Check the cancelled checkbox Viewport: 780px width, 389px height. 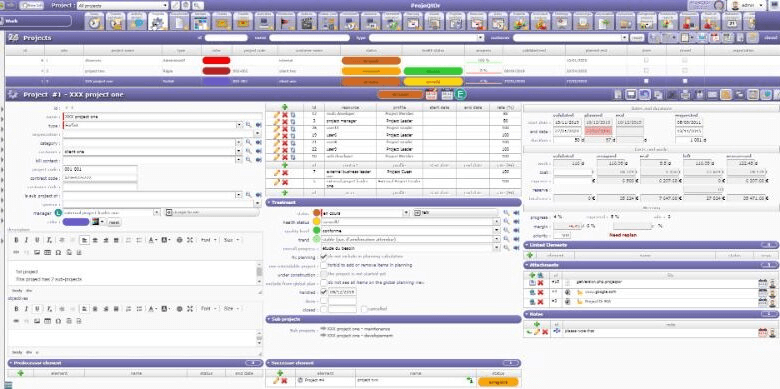(x=364, y=309)
